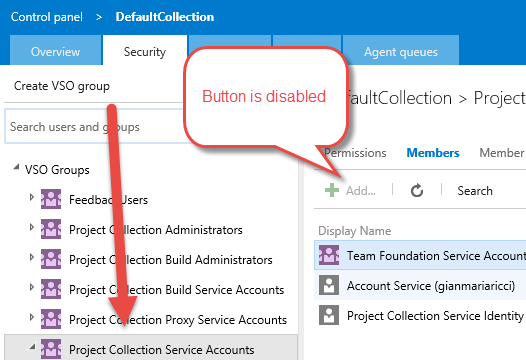Sort by the Display Name column header
The image size is (526, 360).
[x=355, y=231]
